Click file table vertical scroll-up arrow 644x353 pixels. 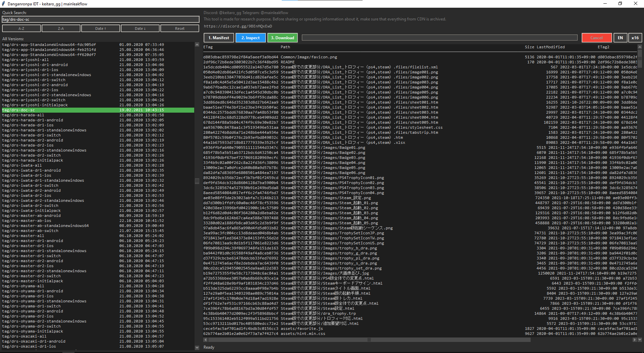coord(640,47)
